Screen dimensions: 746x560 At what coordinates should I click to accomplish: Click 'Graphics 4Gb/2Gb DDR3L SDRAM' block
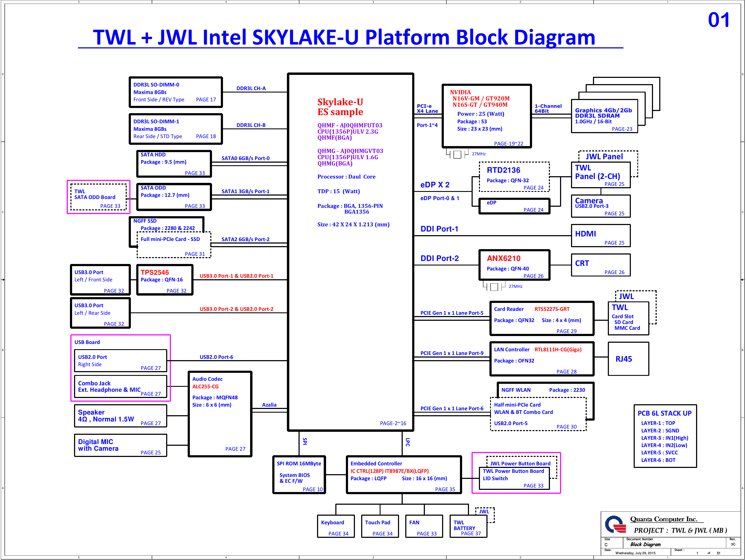point(604,116)
